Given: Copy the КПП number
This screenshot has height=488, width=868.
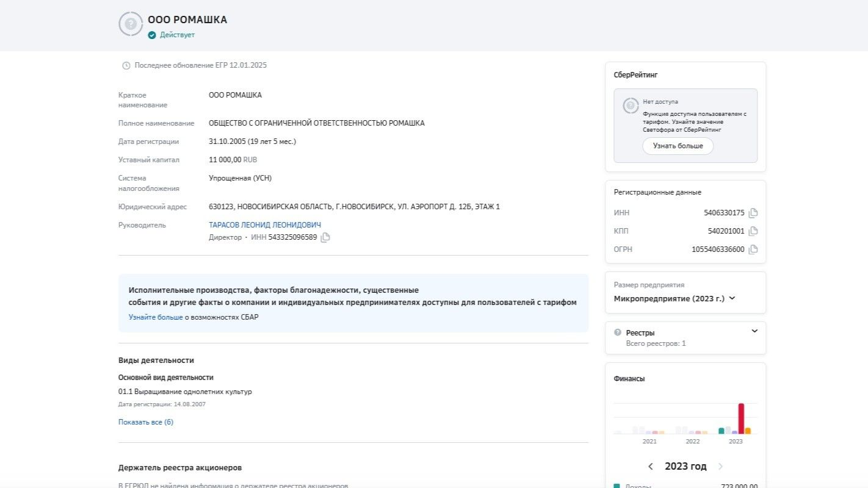Looking at the screenshot, I should tap(753, 231).
